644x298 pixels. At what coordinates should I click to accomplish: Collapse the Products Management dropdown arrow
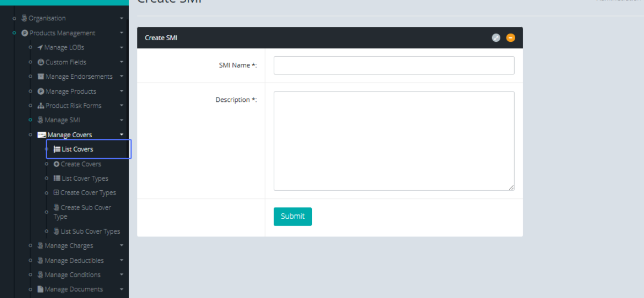coord(122,33)
